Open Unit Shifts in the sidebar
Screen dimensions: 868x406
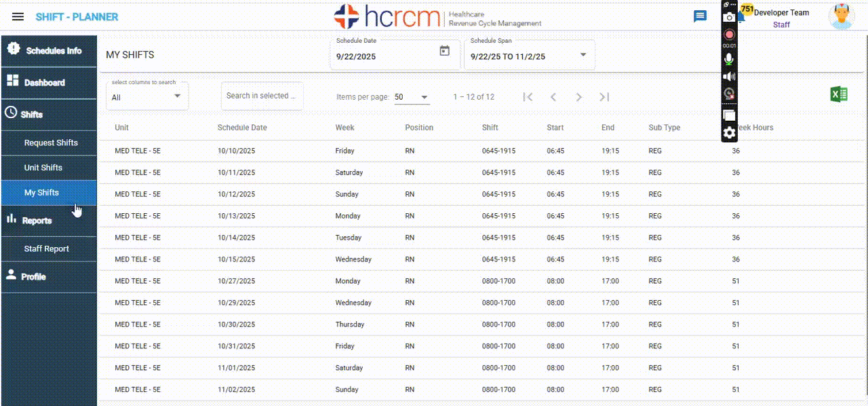click(43, 168)
